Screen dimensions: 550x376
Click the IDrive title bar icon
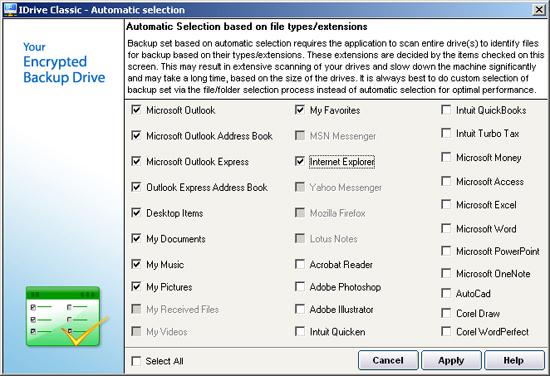(x=10, y=9)
